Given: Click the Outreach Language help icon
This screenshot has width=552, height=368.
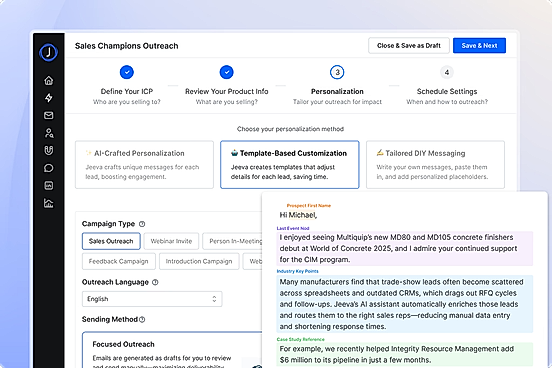Looking at the screenshot, I should (155, 282).
